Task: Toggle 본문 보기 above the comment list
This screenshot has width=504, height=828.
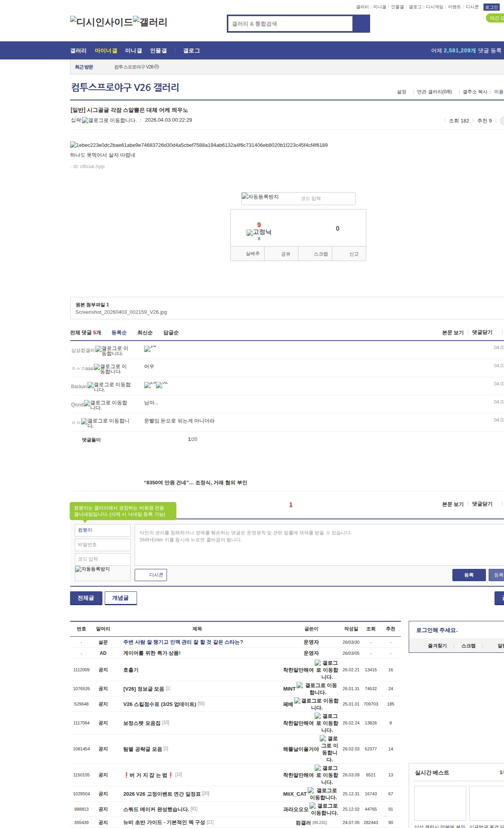Action: (x=453, y=332)
